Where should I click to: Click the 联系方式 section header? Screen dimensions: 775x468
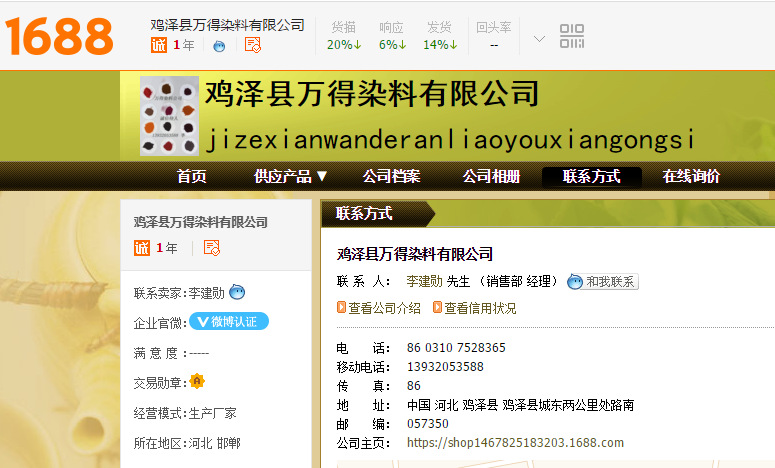point(364,213)
